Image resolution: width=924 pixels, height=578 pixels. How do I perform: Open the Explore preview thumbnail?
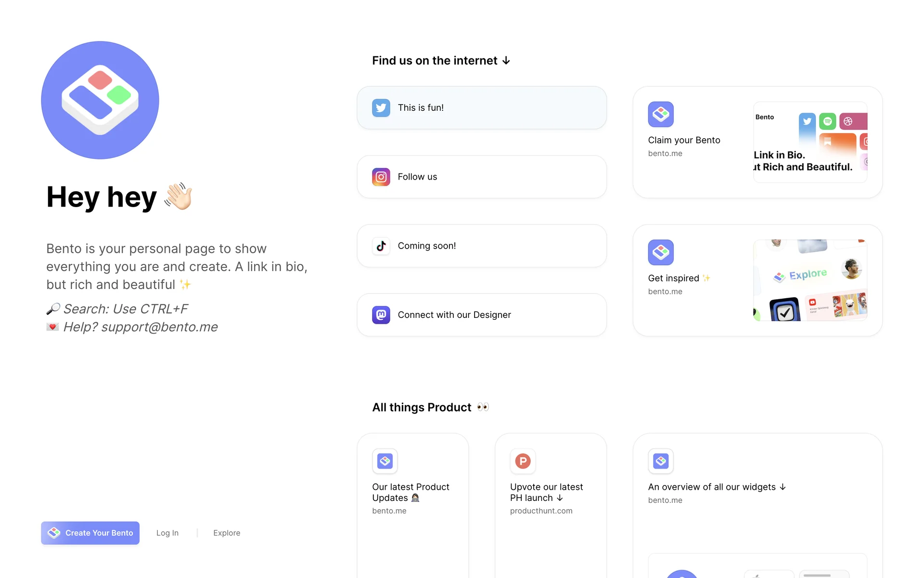[810, 280]
